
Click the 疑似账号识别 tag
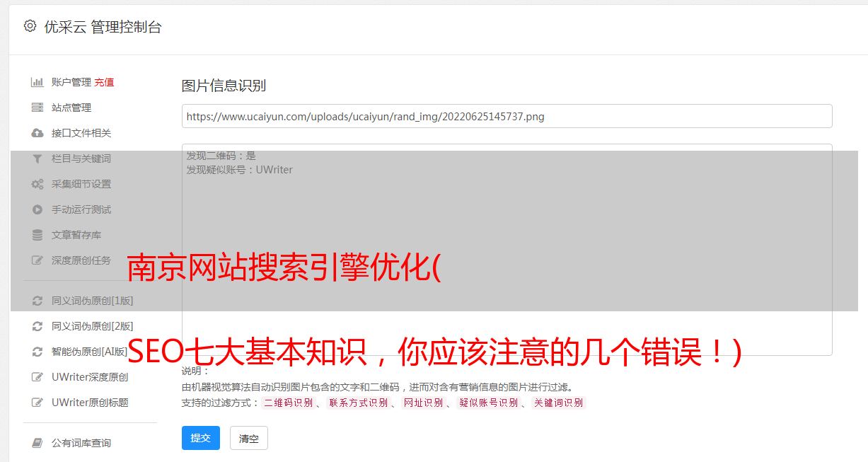(x=489, y=403)
